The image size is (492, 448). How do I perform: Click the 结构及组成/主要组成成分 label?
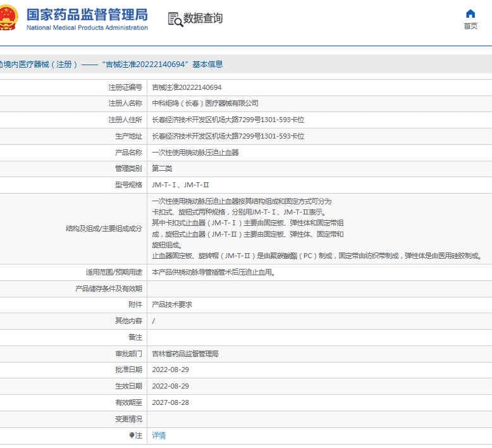pos(104,228)
